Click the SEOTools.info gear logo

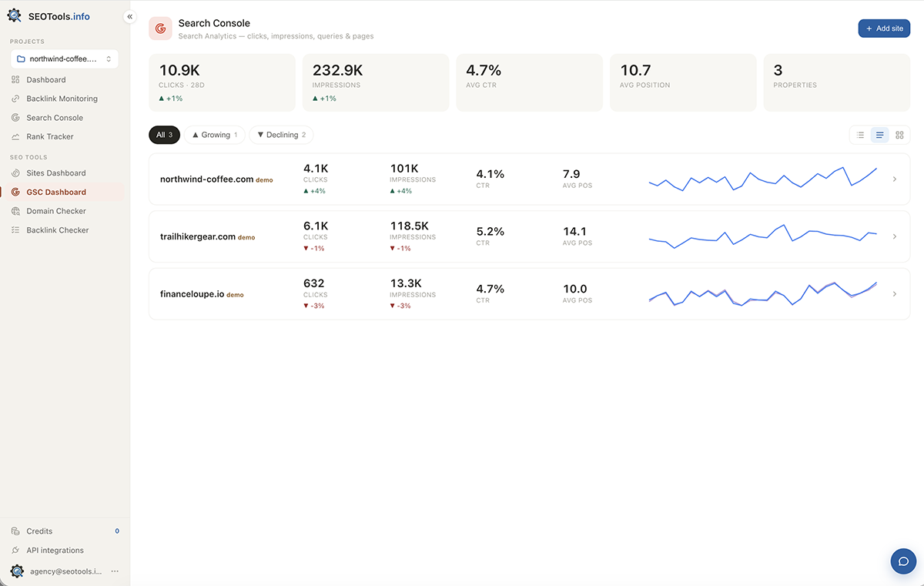[15, 15]
